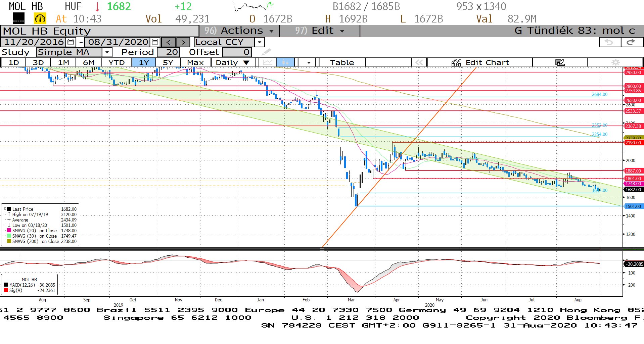Screen dimensions: 644x344
Task: Open the start date calendar picker
Action: [x=71, y=42]
